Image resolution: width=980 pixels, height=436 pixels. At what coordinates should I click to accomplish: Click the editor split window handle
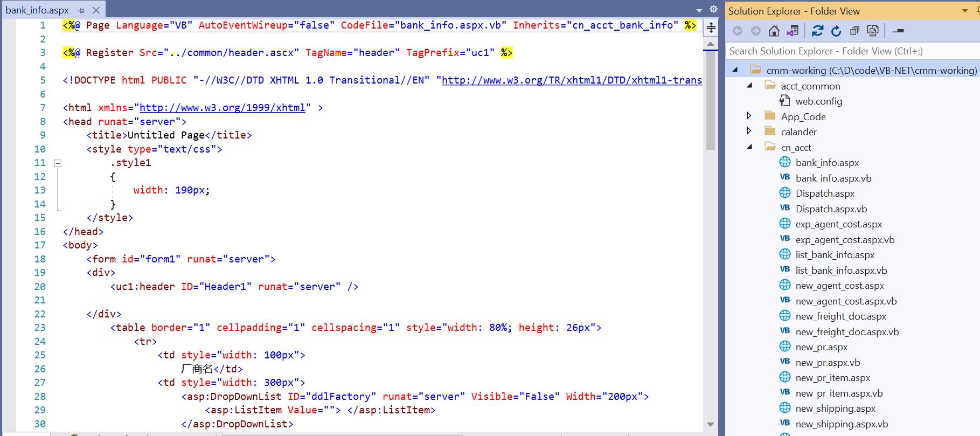pyautogui.click(x=711, y=27)
